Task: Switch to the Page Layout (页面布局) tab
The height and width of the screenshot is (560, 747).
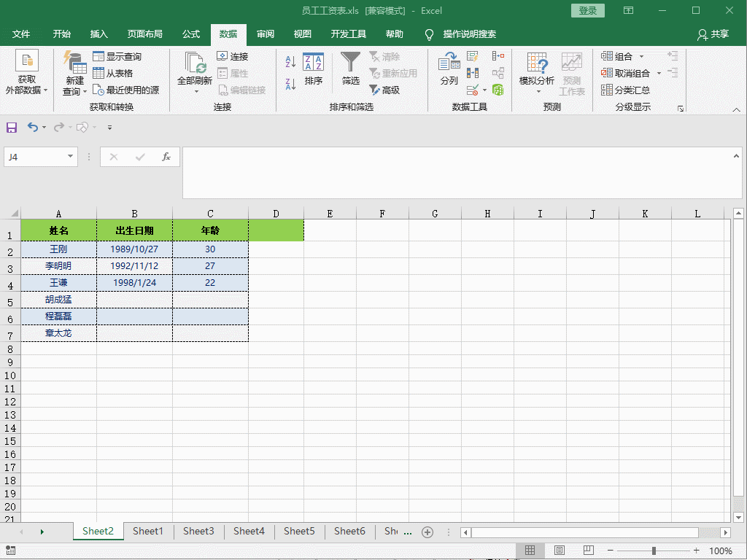Action: coord(145,34)
